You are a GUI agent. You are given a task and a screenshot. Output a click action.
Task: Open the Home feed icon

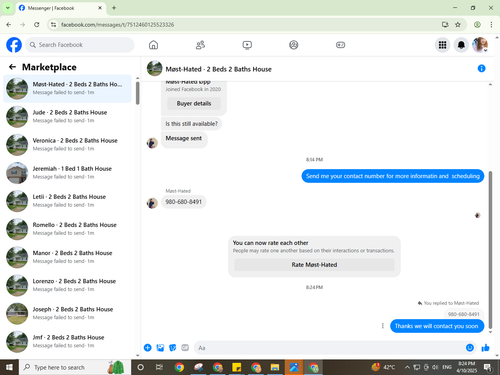coord(153,45)
